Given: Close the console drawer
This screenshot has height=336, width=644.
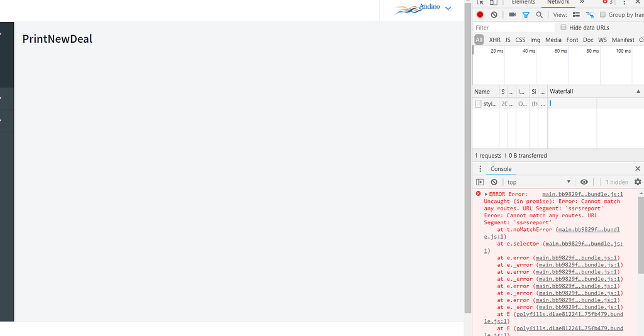Looking at the screenshot, I should tap(638, 168).
